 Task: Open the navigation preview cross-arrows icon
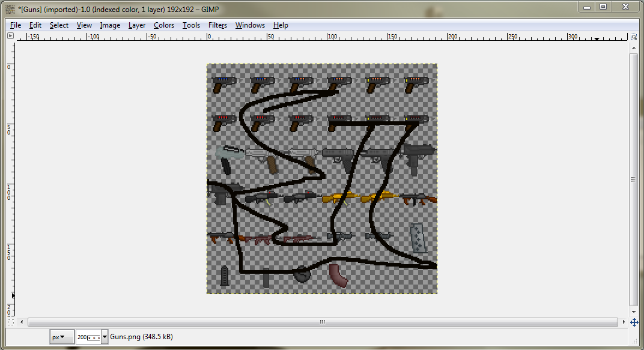click(x=634, y=322)
